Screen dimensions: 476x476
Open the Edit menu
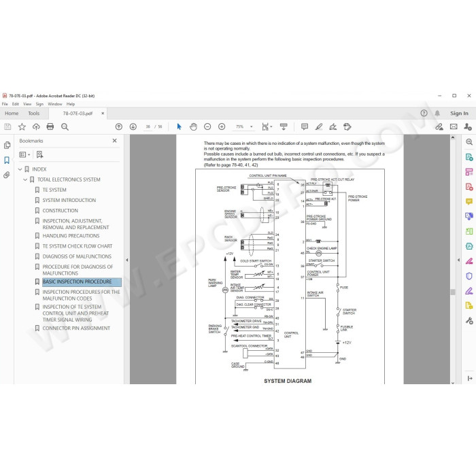[16, 104]
